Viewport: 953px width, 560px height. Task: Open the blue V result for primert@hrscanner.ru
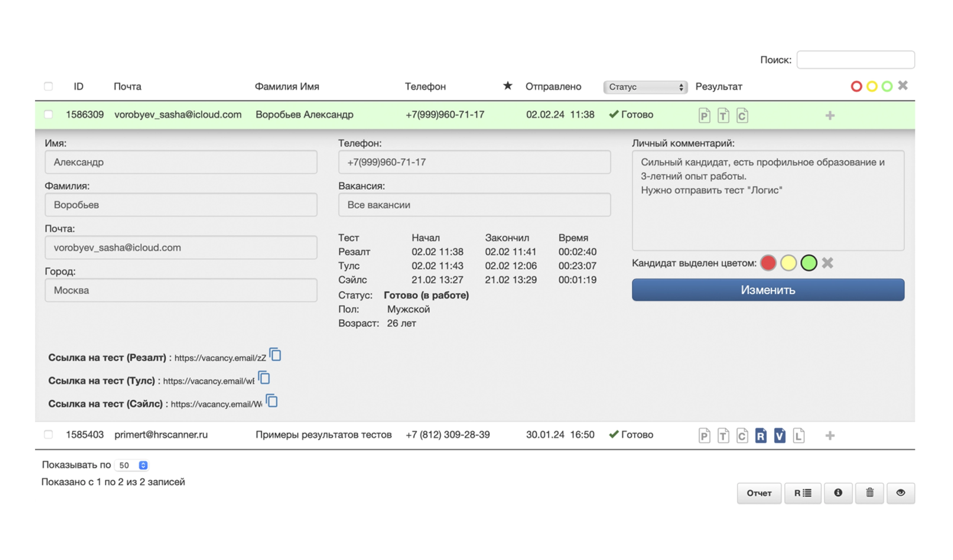click(779, 436)
